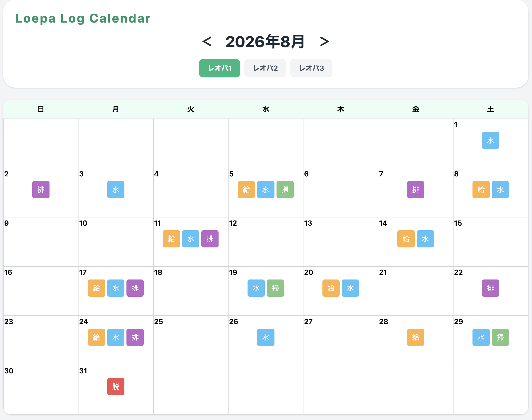
Task: Switch to the レオパ2 tab
Action: 265,68
